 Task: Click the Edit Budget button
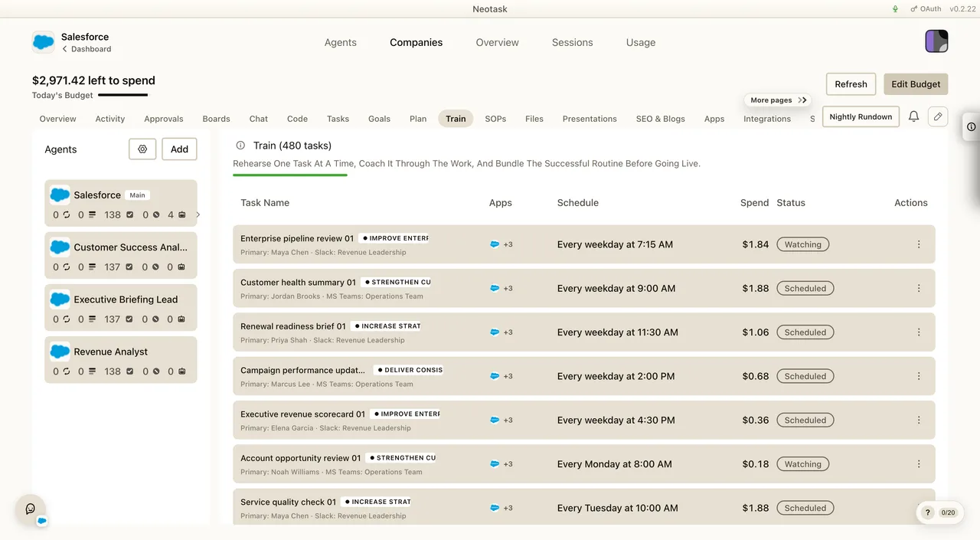click(916, 84)
